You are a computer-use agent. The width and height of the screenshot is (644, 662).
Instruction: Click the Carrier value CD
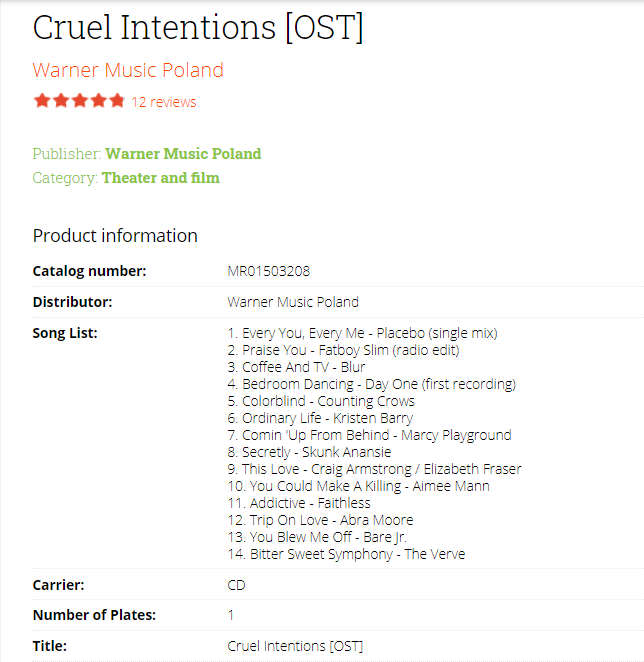click(x=236, y=585)
